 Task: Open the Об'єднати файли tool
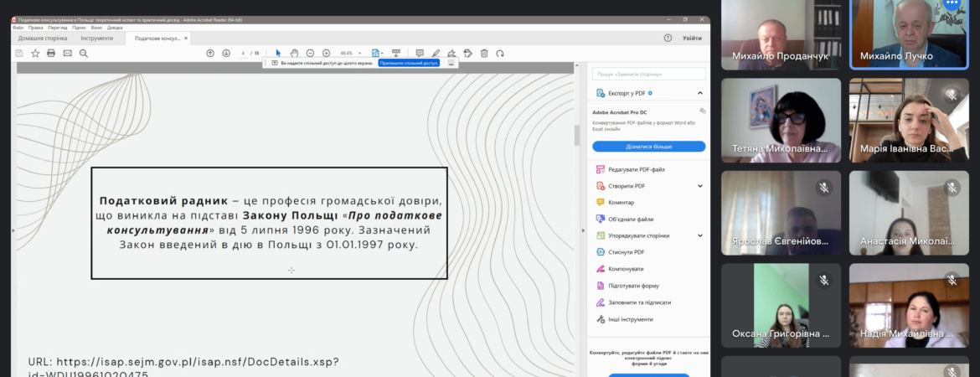pos(625,219)
